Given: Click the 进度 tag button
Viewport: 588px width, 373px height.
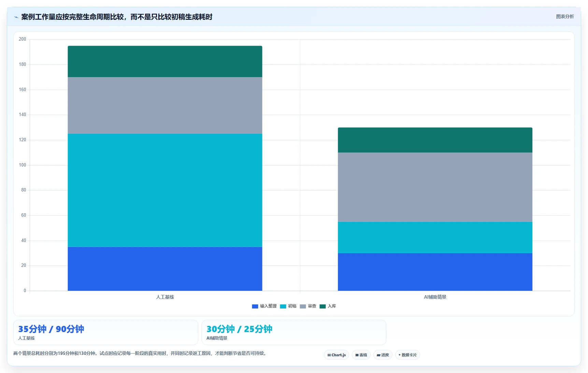Looking at the screenshot, I should 383,355.
